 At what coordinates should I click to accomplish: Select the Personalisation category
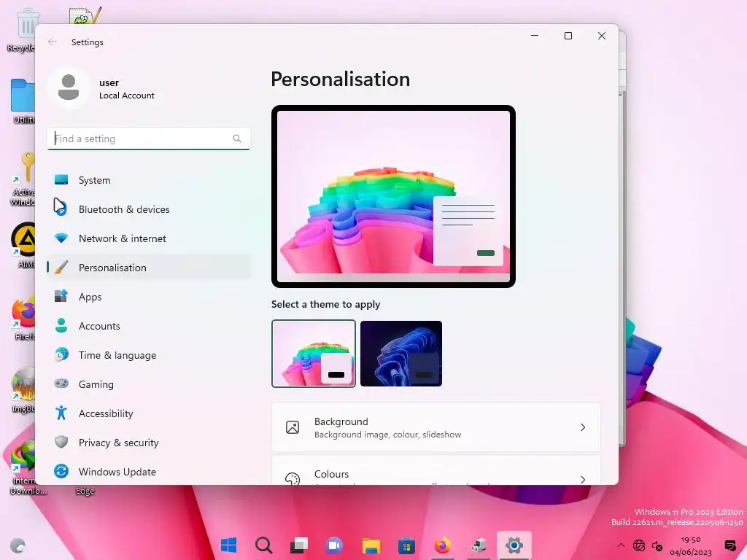point(149,268)
